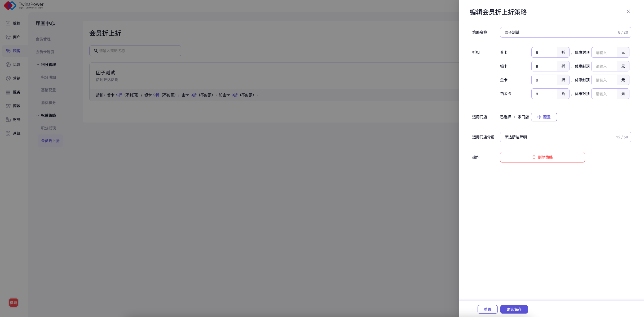644x317 pixels.
Task: Click 确认保存 to save the strategy
Action: tap(514, 309)
